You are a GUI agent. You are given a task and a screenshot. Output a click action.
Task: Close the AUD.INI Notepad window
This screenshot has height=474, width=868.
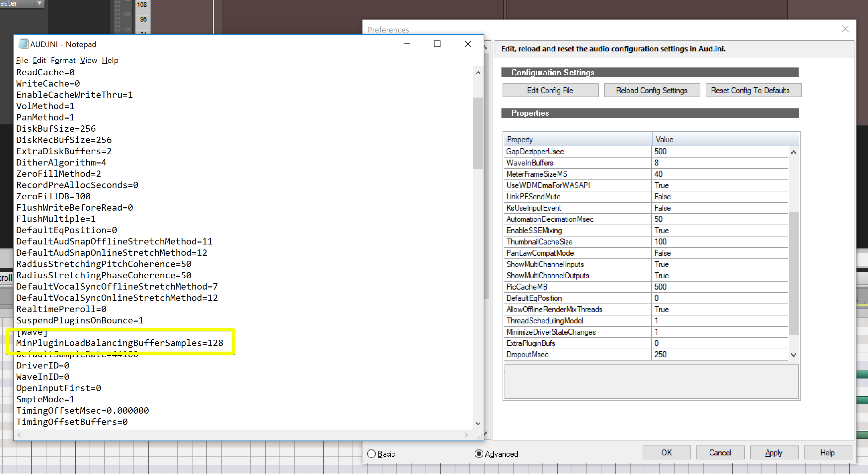[x=468, y=44]
